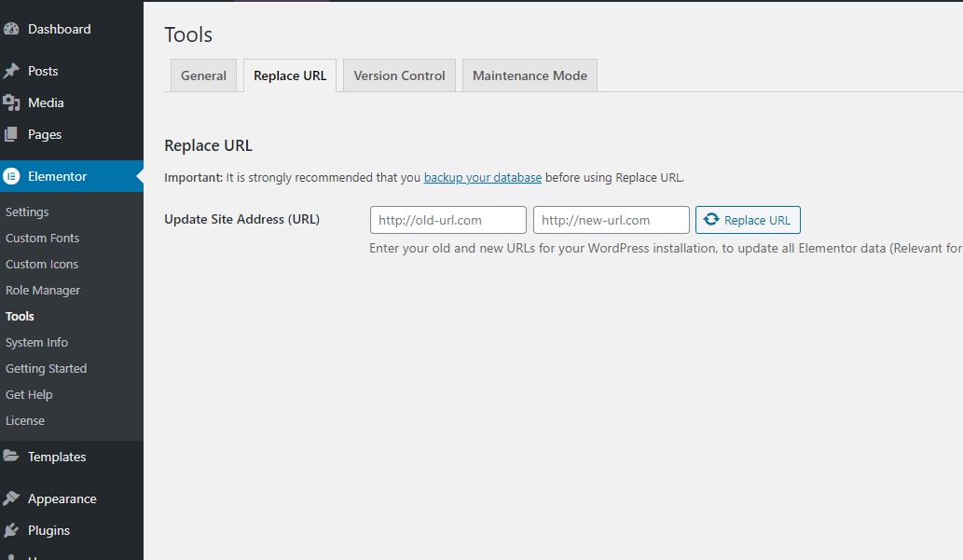Click the Replace URL section heading
The height and width of the screenshot is (560, 963).
(x=208, y=145)
